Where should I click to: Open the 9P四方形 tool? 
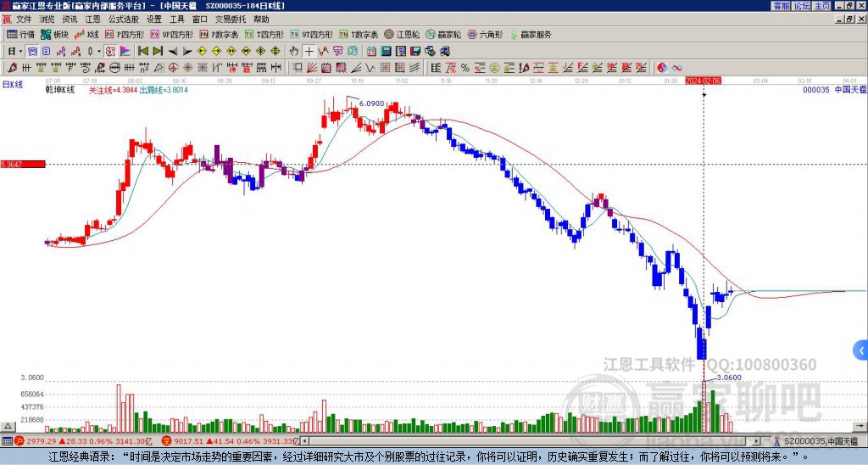click(x=172, y=34)
